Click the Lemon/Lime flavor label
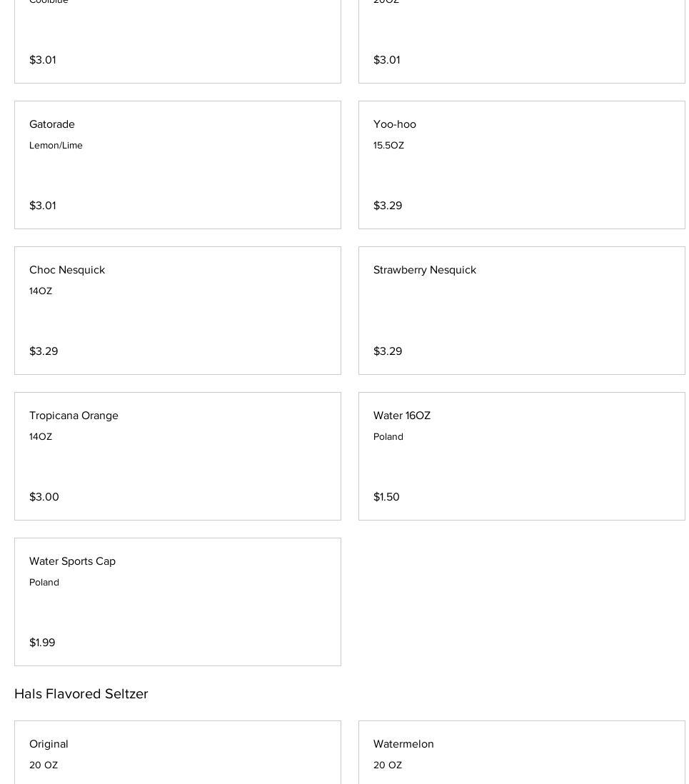The width and height of the screenshot is (689, 784). pos(56,146)
